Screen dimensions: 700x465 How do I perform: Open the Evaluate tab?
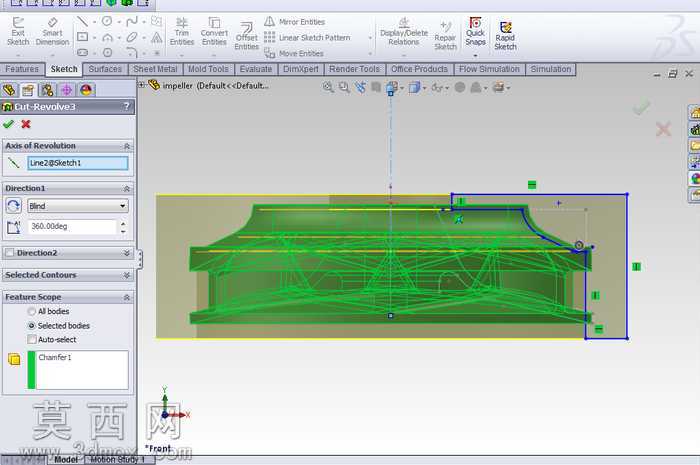click(256, 69)
